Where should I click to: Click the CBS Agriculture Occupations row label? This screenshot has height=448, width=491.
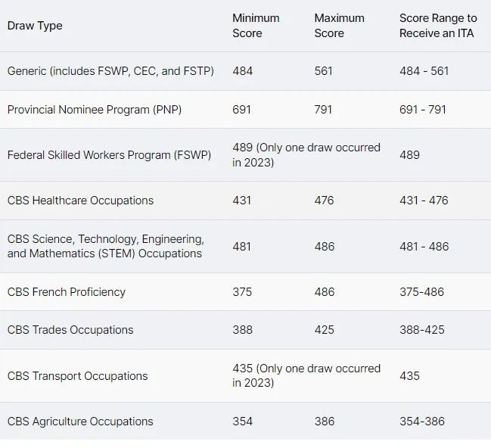(80, 422)
